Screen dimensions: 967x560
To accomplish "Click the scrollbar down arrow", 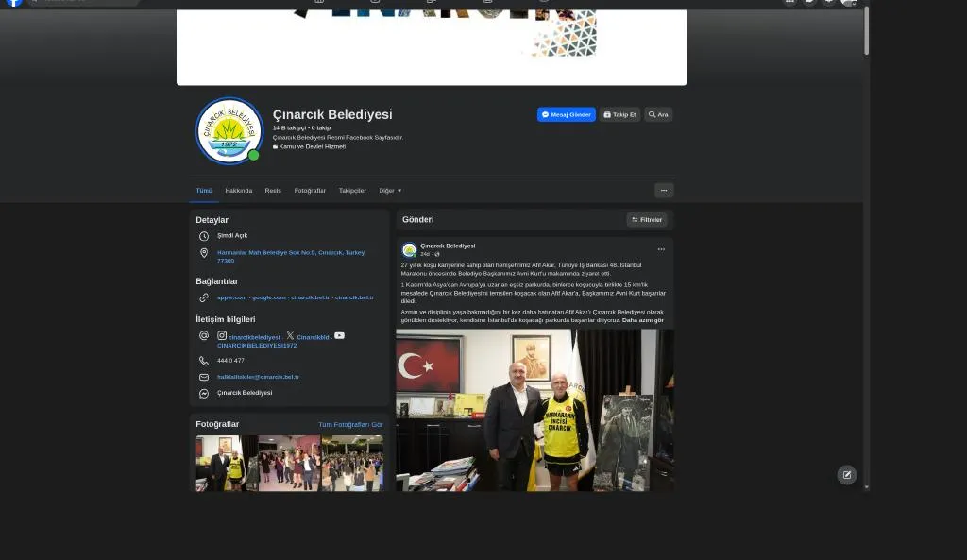I will (867, 487).
